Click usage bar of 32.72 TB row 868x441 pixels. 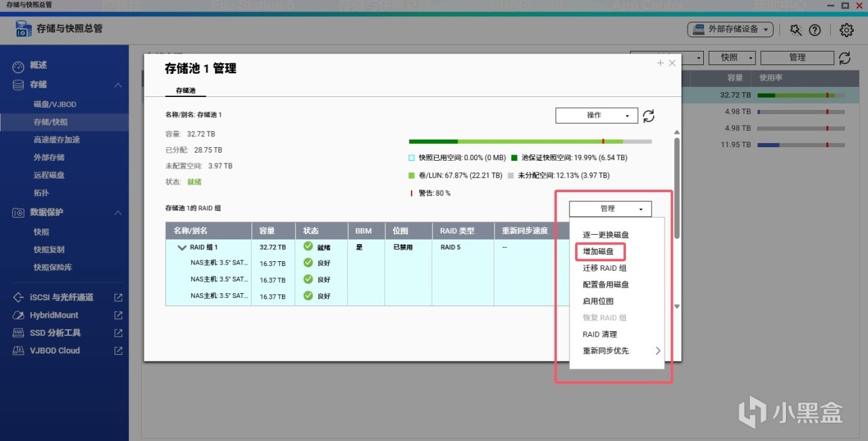pos(801,96)
